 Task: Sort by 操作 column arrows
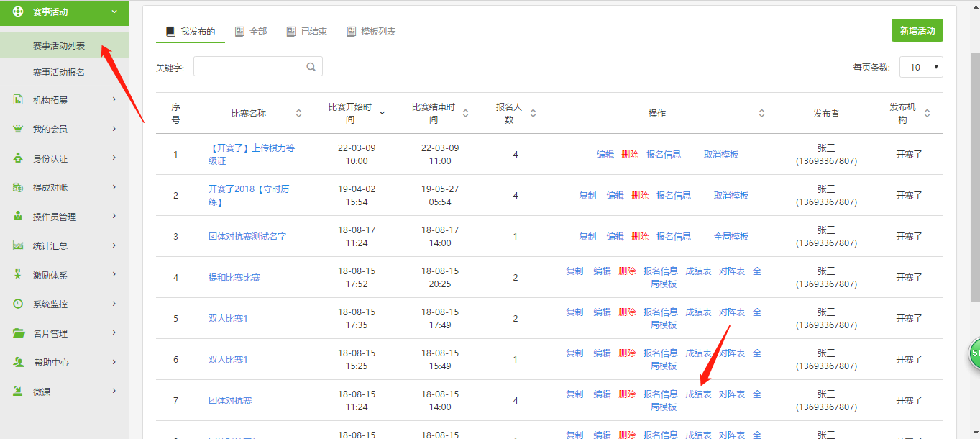(761, 114)
